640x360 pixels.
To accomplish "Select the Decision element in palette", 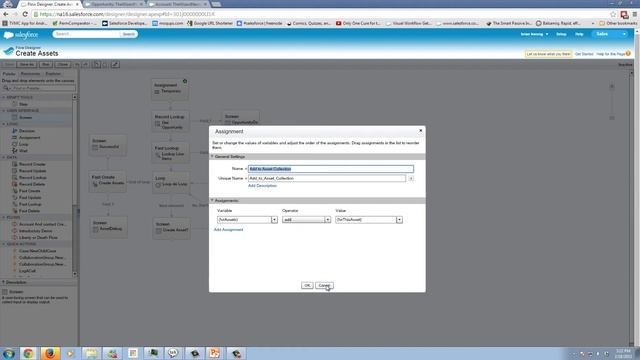I will click(x=27, y=131).
